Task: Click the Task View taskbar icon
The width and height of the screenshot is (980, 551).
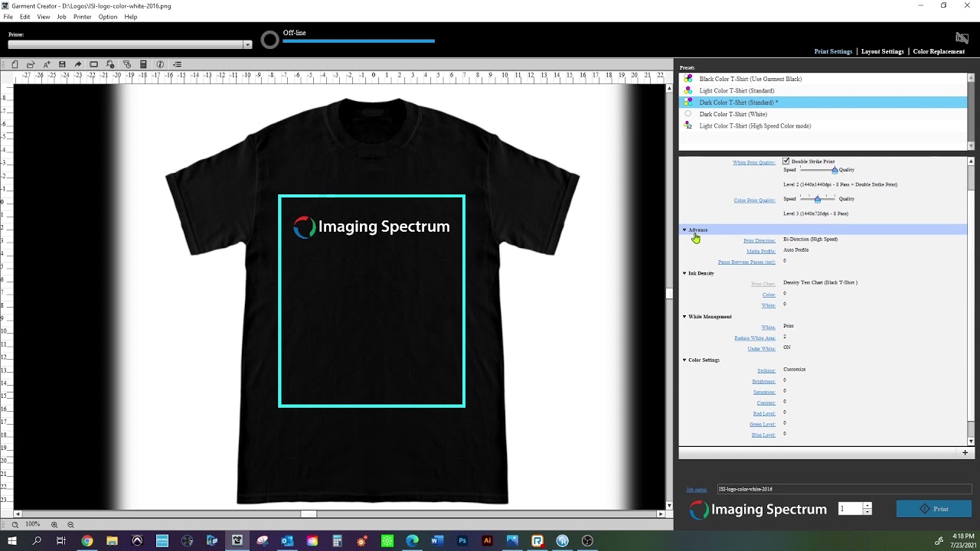Action: click(x=61, y=540)
